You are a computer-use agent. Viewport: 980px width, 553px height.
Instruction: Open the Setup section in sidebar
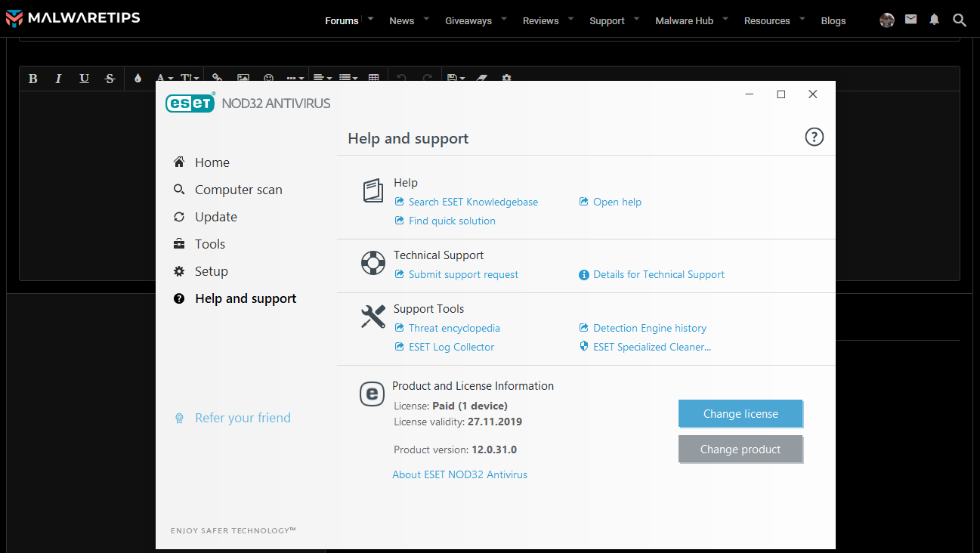pyautogui.click(x=211, y=271)
